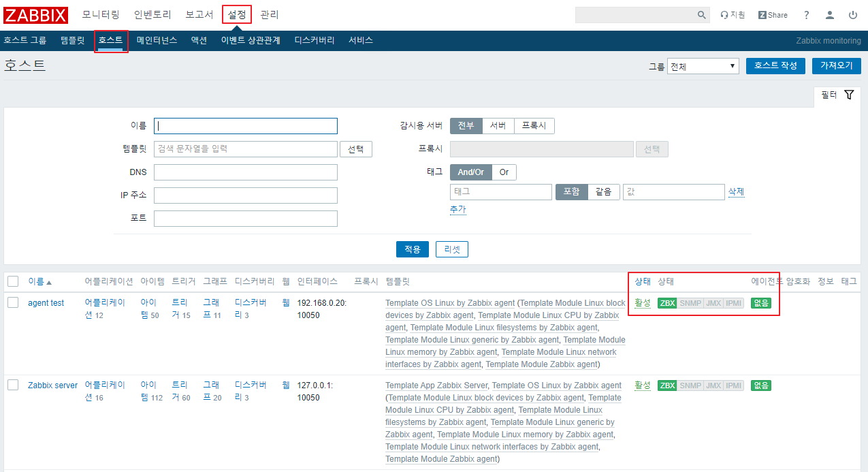Click JMX badge for agent test

713,303
